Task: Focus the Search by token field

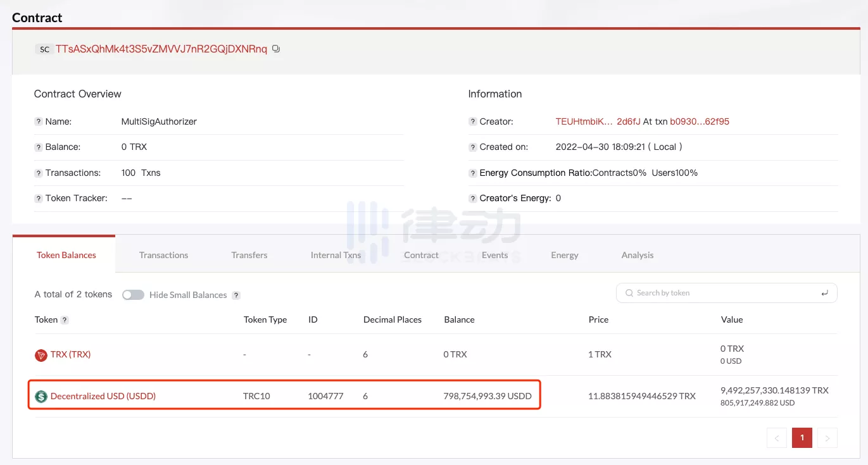Action: pyautogui.click(x=727, y=293)
